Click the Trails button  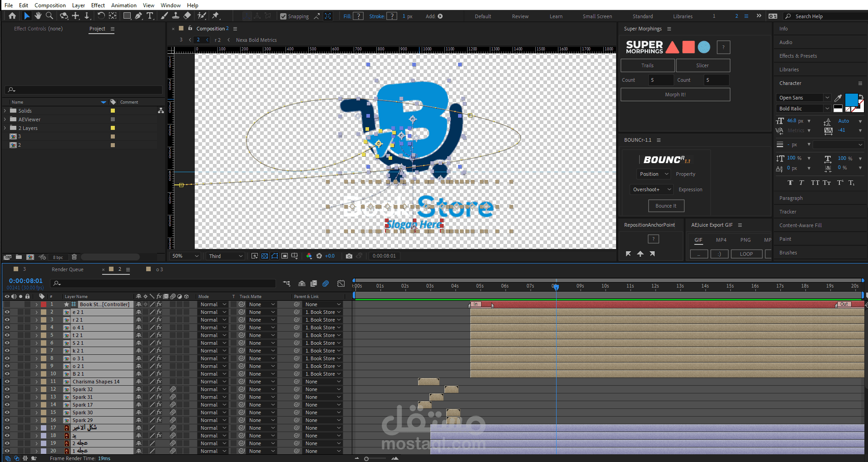pyautogui.click(x=647, y=65)
